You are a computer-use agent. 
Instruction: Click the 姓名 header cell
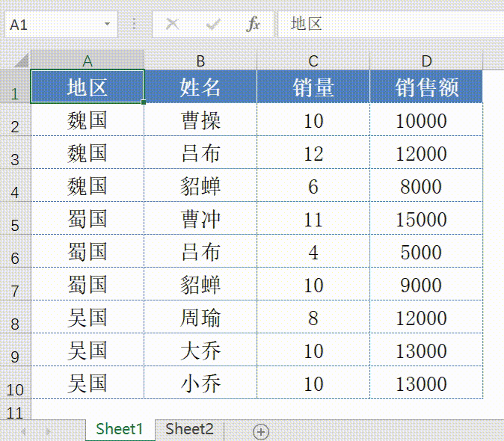pos(200,87)
